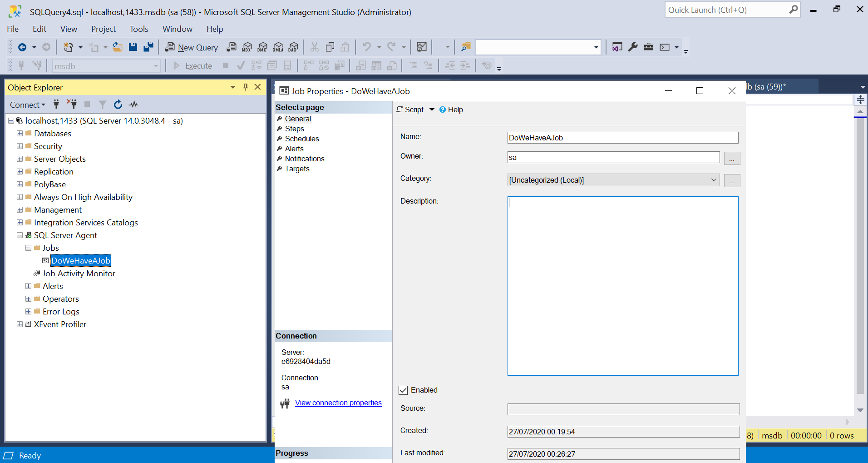Click the Save All toolbar icon
This screenshot has height=463, width=868.
point(148,47)
